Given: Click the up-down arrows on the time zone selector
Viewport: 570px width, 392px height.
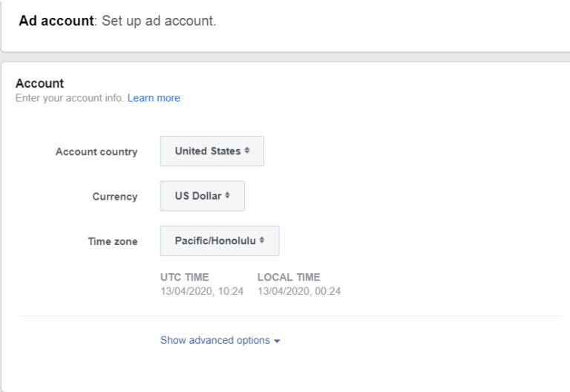Looking at the screenshot, I should (x=263, y=241).
